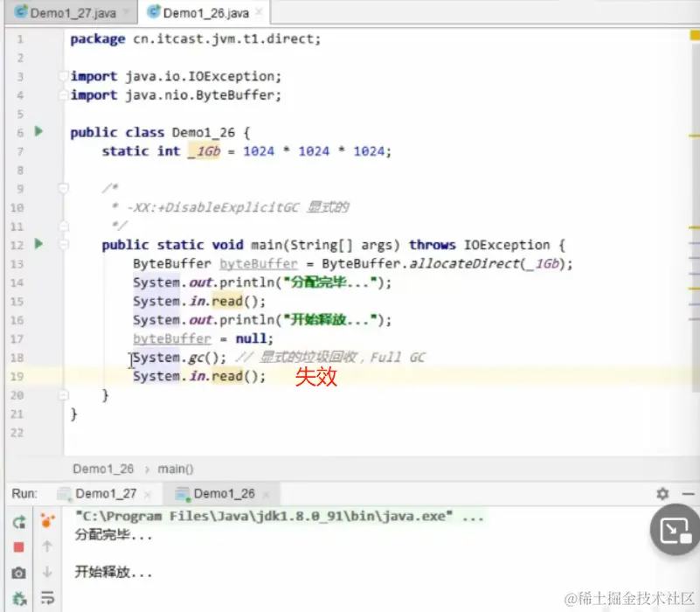Click the yellow inspection indicator at top right

695,36
